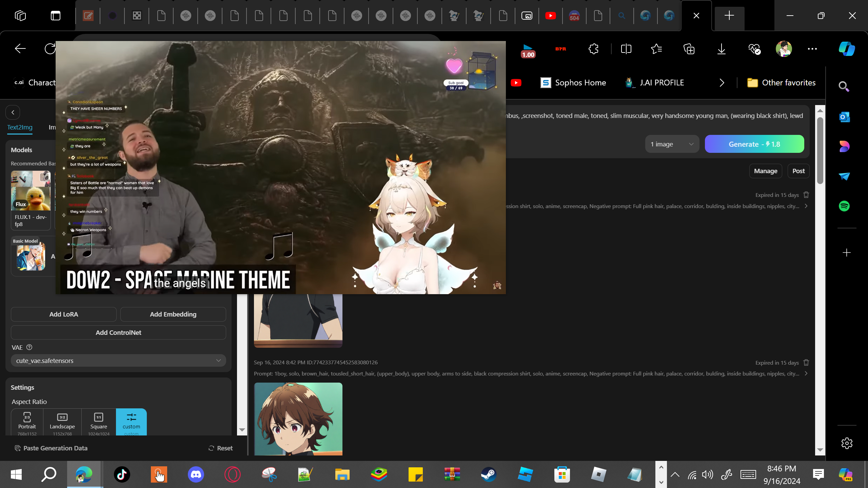
Task: Open the Windows Start menu
Action: (x=16, y=474)
